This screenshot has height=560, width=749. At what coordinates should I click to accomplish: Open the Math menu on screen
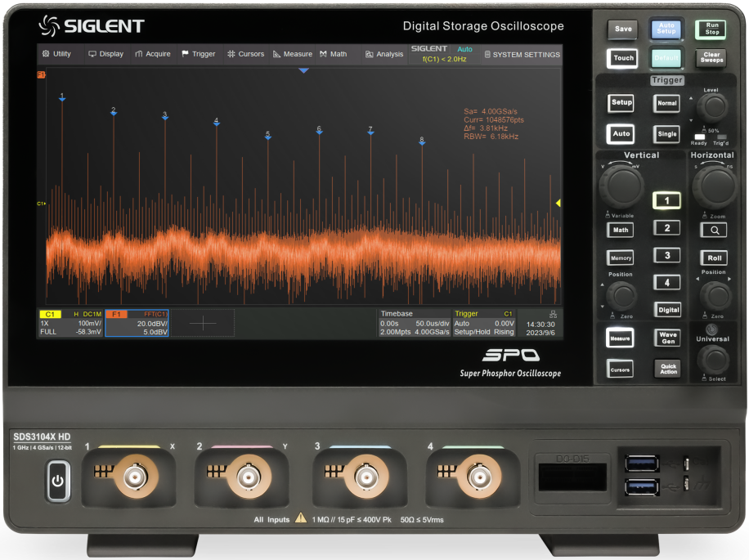334,54
